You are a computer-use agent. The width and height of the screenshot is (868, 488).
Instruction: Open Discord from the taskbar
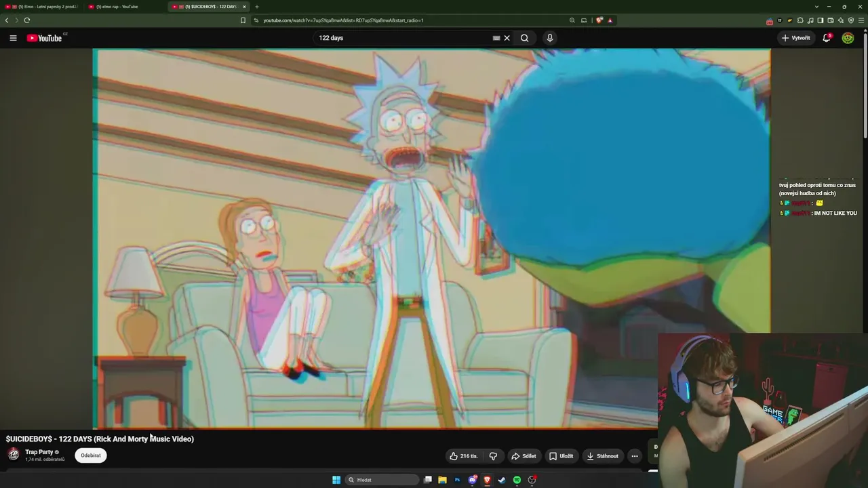coord(473,480)
